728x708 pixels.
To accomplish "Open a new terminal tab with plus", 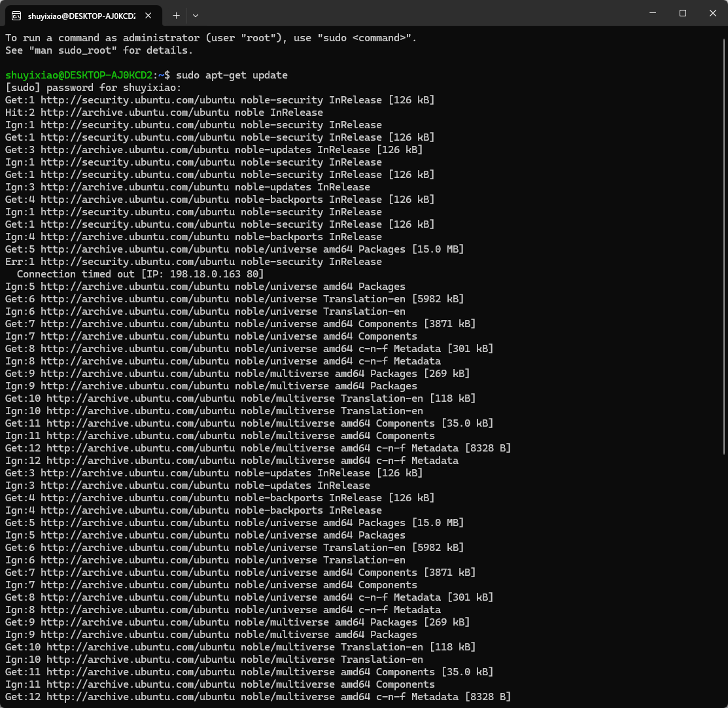I will point(176,16).
